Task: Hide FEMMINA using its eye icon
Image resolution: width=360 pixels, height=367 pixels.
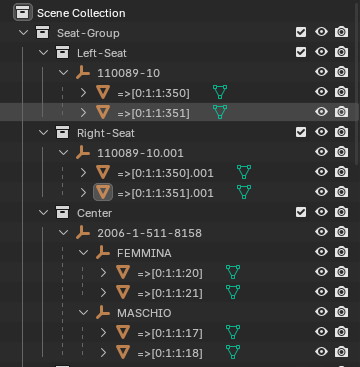Action: [321, 252]
